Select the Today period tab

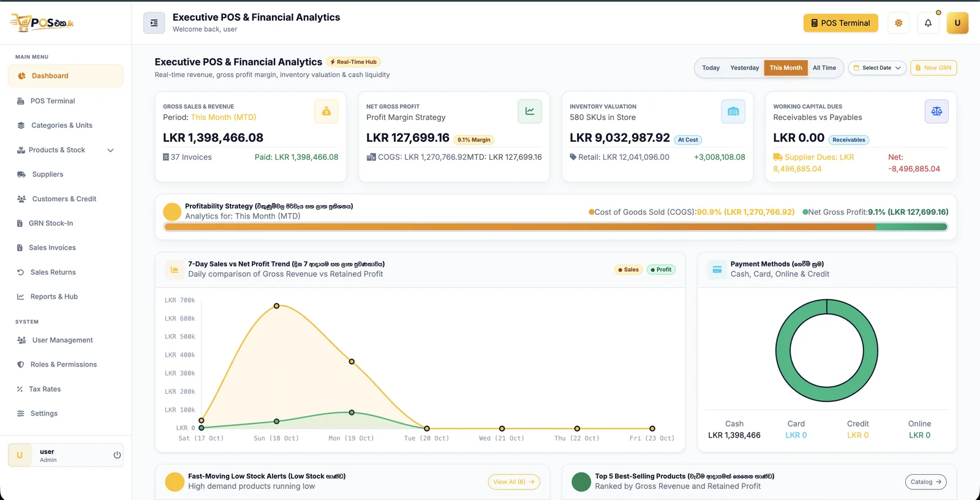[x=710, y=68]
